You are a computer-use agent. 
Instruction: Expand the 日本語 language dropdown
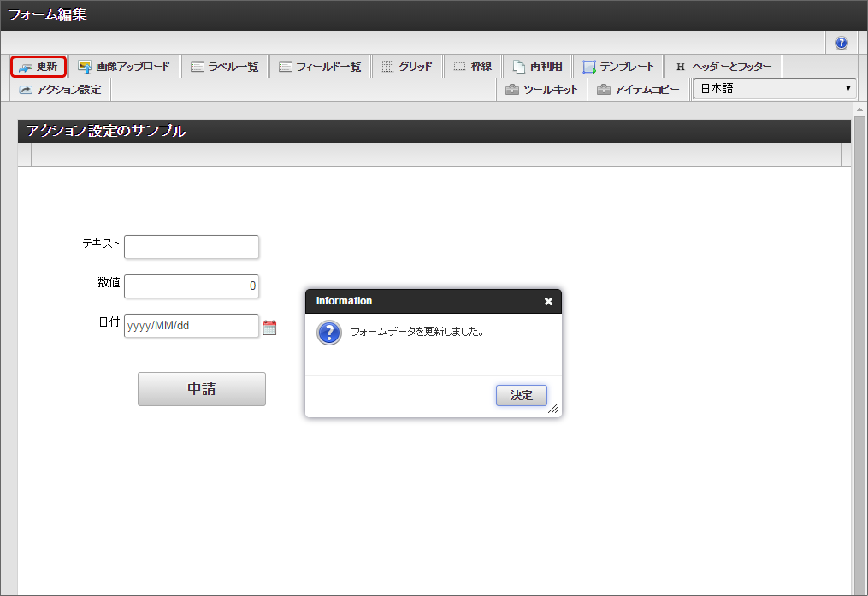click(776, 89)
